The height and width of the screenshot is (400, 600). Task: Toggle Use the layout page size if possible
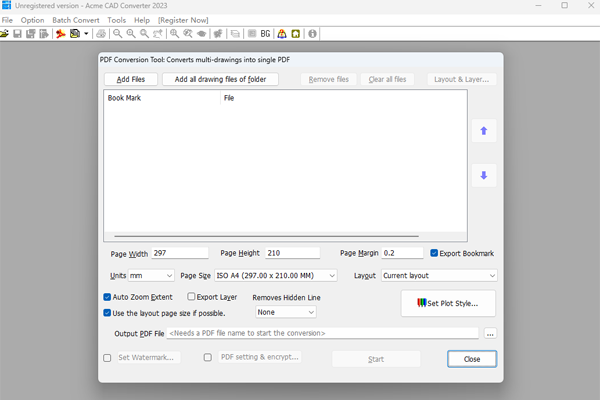click(x=107, y=313)
